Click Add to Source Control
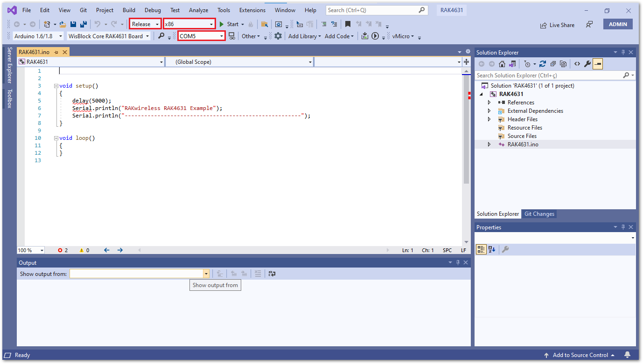 [579, 355]
